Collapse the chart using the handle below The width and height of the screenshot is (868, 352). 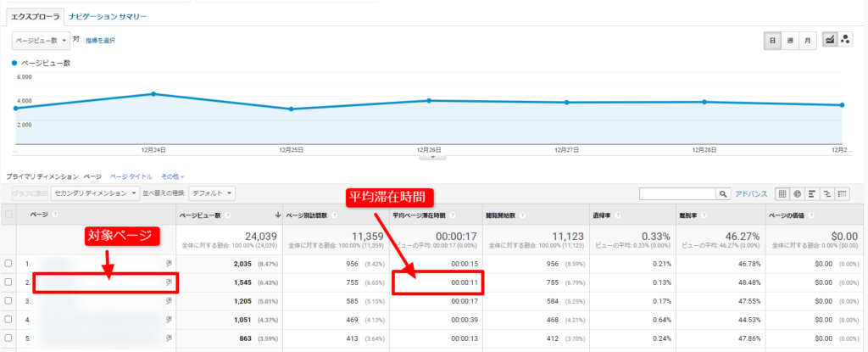(433, 157)
